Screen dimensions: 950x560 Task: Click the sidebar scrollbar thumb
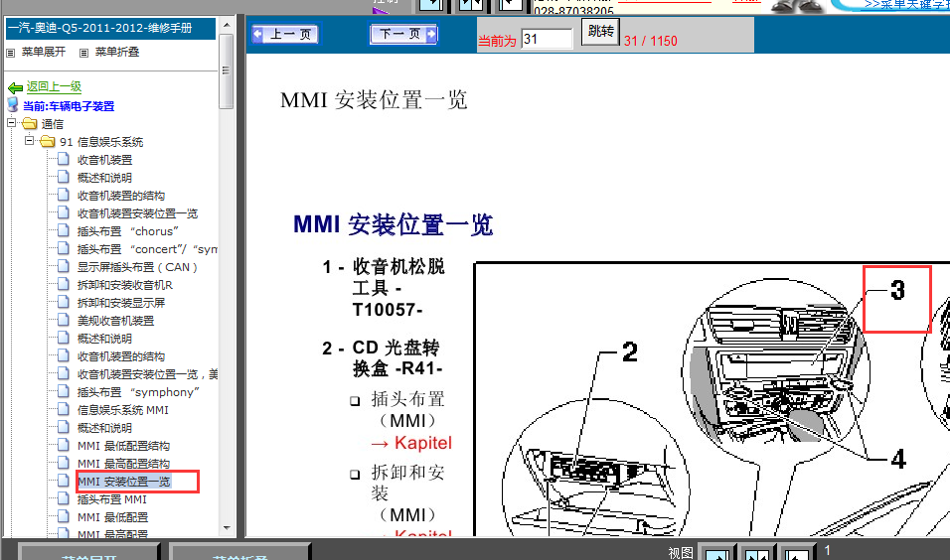(227, 70)
